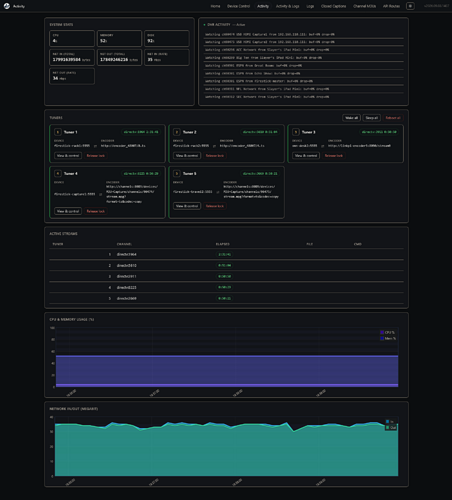Toggle theme button in top bar
This screenshot has height=500, width=452.
point(410,6)
